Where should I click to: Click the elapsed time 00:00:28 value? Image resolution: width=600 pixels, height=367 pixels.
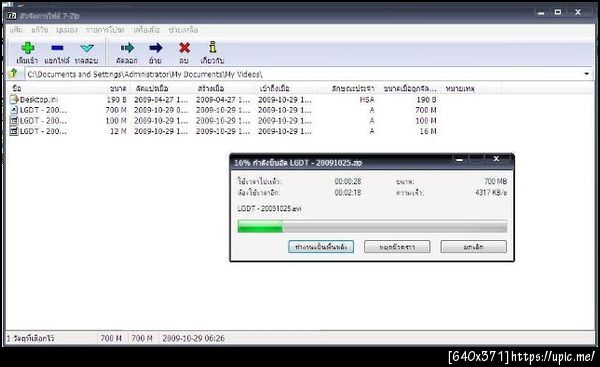(347, 181)
